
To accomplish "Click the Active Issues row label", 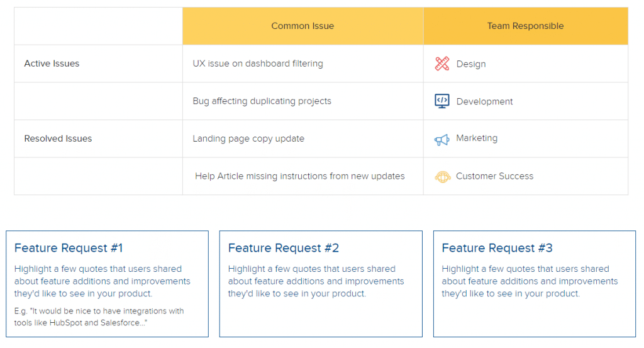I will point(52,64).
